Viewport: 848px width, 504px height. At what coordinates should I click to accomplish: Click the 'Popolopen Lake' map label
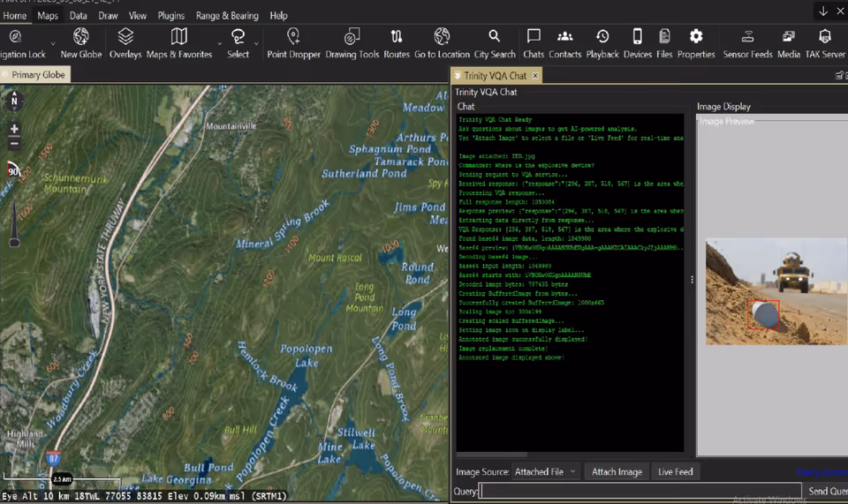click(307, 356)
